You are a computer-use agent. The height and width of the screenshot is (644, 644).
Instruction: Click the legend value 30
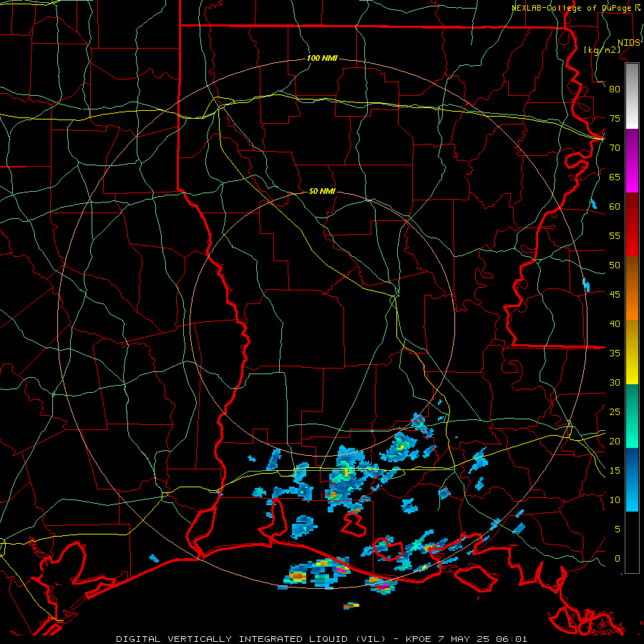point(615,383)
